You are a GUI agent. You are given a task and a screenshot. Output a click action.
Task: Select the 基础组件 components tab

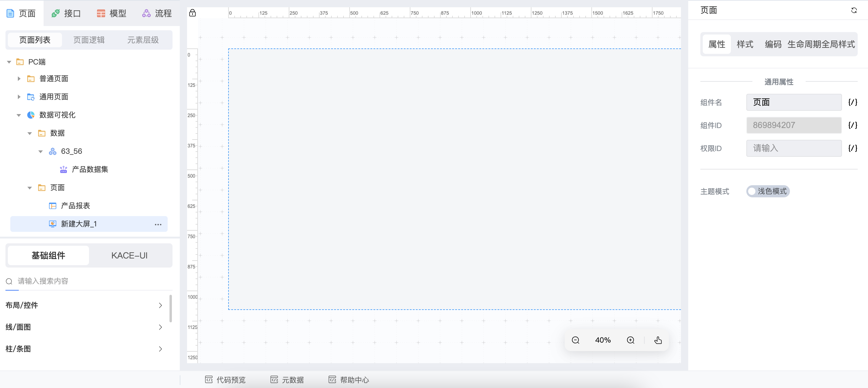pyautogui.click(x=48, y=256)
